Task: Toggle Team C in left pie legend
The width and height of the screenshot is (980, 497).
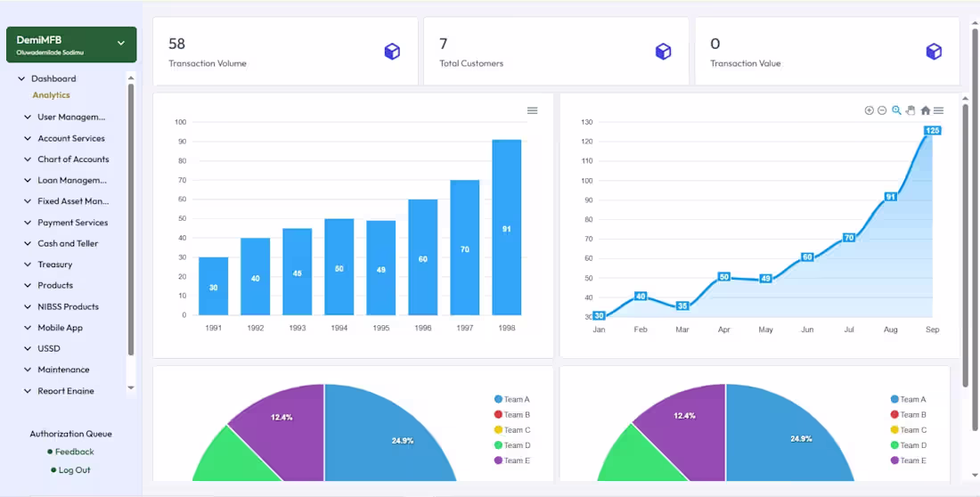Action: tap(512, 429)
